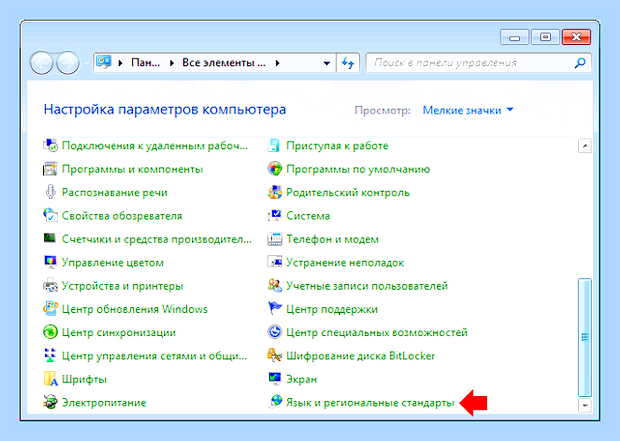Open the Электропитание link
The height and width of the screenshot is (441, 620).
[x=104, y=403]
